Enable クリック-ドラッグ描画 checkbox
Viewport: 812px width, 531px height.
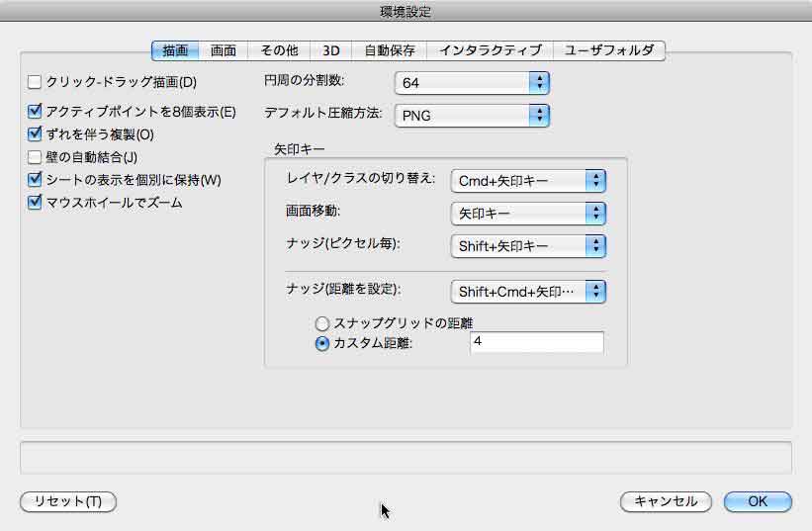[x=36, y=82]
